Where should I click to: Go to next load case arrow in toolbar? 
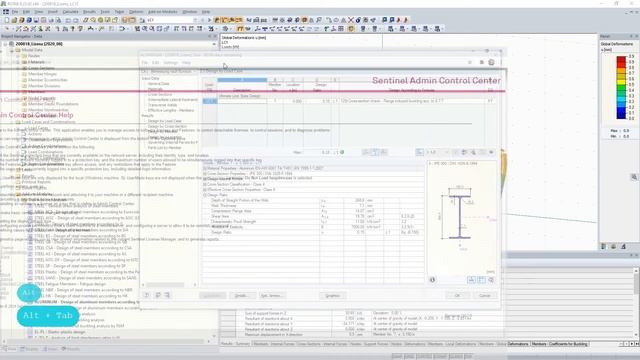(x=209, y=20)
